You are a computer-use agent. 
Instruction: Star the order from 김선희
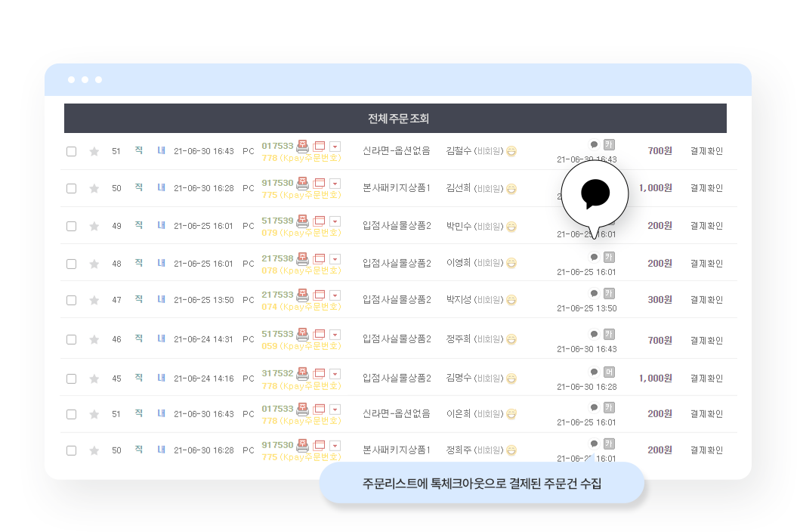(x=94, y=189)
